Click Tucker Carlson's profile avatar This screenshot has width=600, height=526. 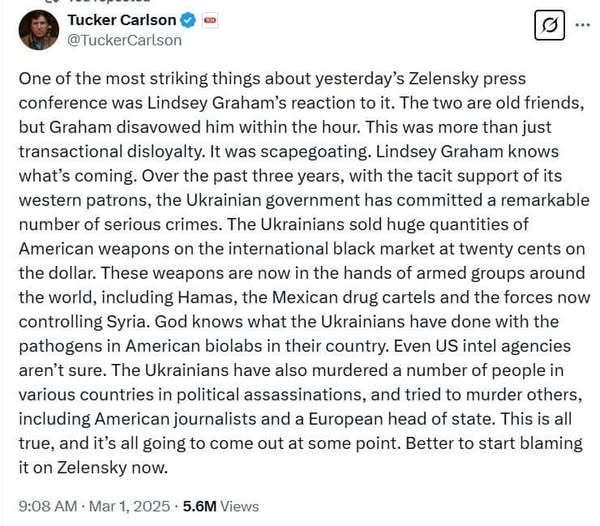[37, 29]
